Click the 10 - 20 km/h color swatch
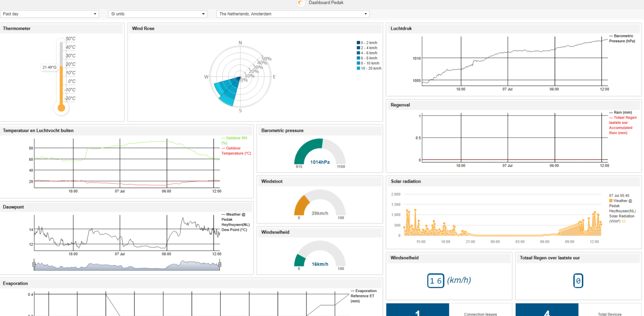The height and width of the screenshot is (316, 644). 358,68
